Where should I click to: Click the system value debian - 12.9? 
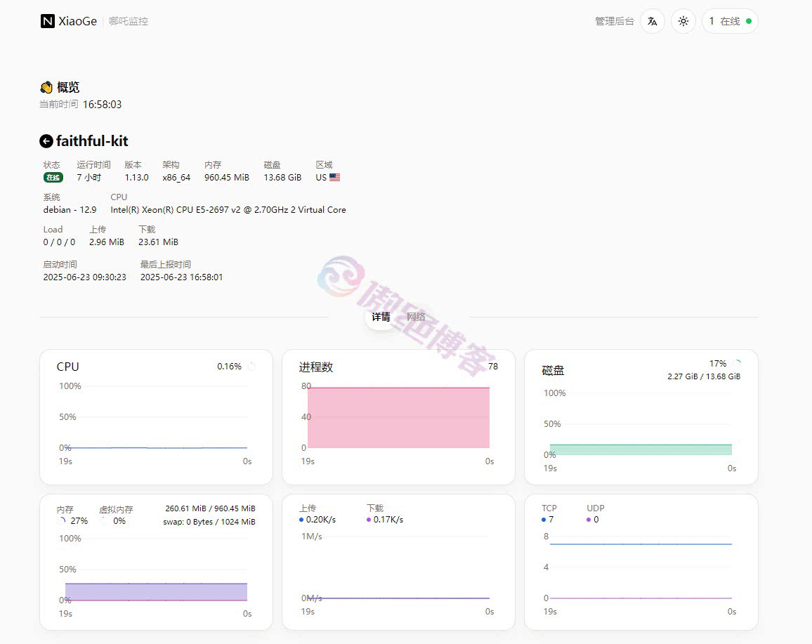pos(70,210)
